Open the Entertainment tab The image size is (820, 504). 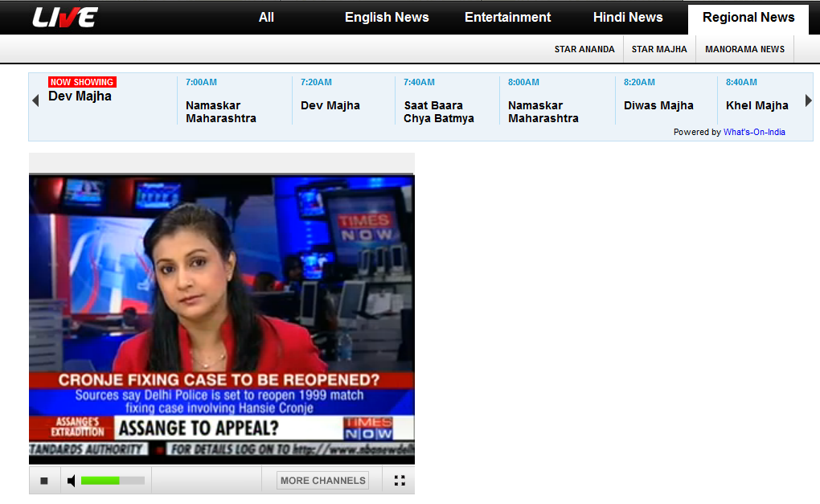point(508,17)
